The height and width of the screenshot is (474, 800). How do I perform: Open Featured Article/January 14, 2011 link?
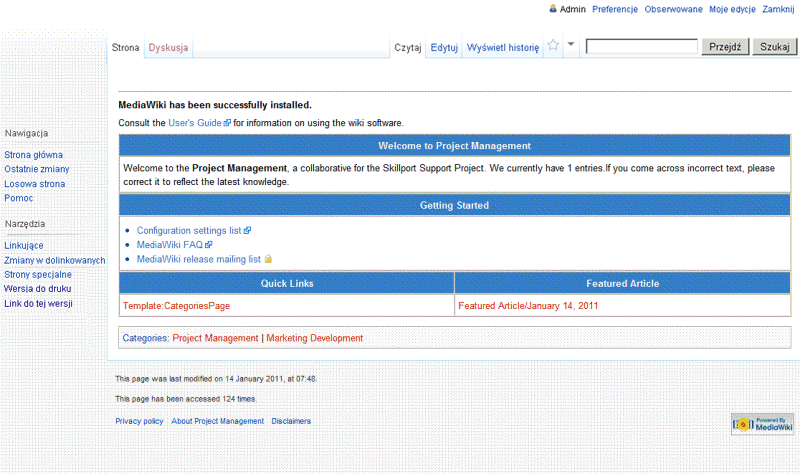tap(528, 306)
